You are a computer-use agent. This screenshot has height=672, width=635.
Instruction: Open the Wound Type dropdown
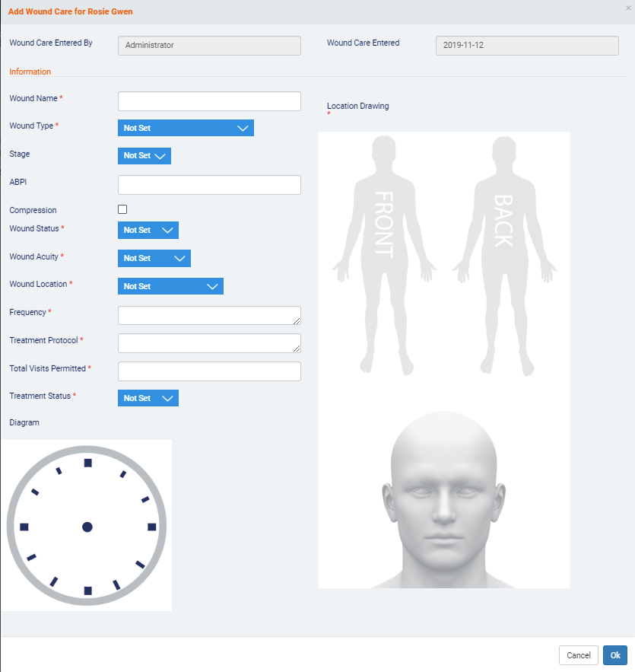tap(186, 128)
